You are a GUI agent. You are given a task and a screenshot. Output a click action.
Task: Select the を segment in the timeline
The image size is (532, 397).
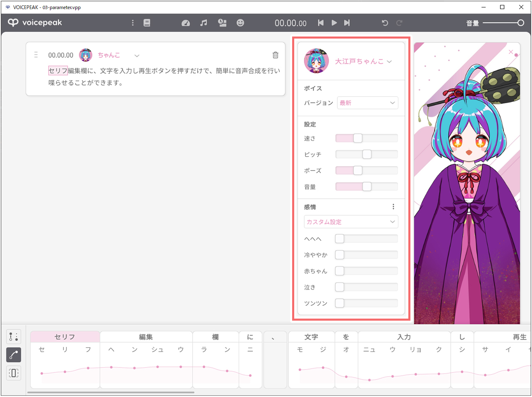click(346, 337)
